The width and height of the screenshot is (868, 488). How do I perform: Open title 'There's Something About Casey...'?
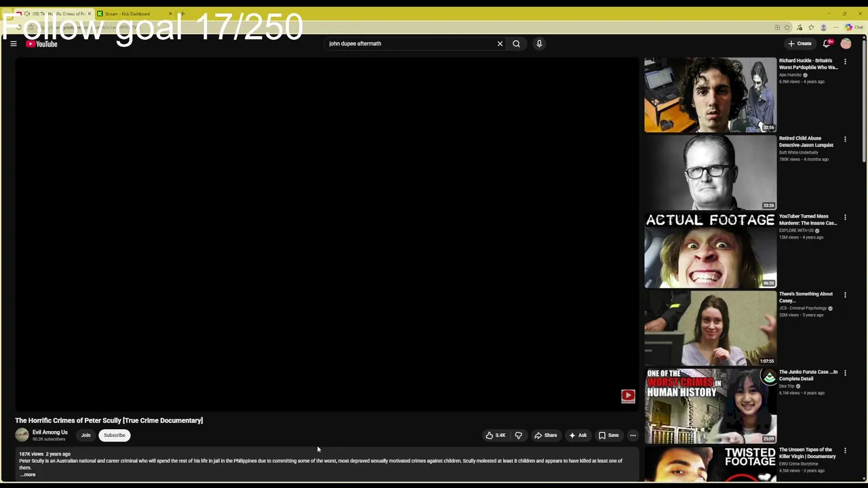(x=806, y=297)
